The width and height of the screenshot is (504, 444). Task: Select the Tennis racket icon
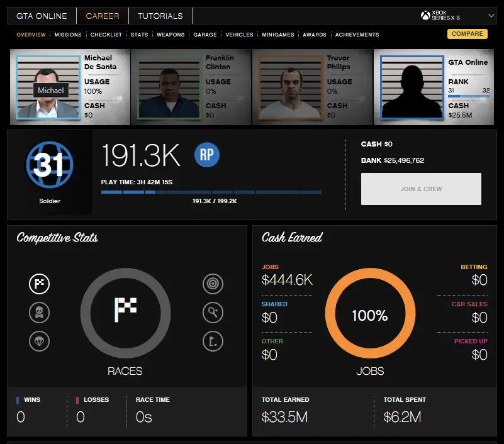pos(213,313)
